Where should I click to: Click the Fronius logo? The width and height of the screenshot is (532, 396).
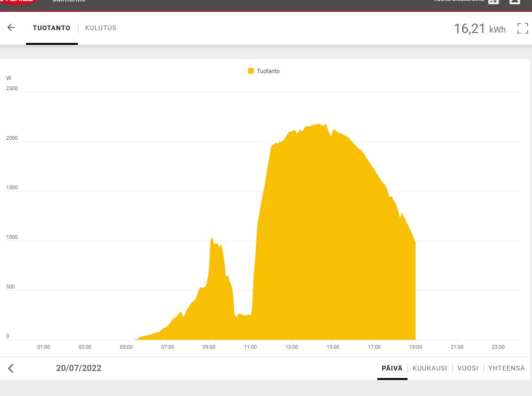(19, 2)
